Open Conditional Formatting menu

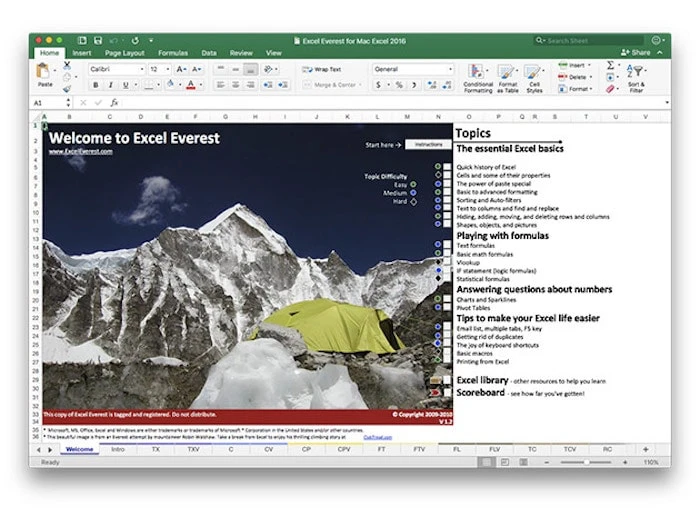pos(478,78)
